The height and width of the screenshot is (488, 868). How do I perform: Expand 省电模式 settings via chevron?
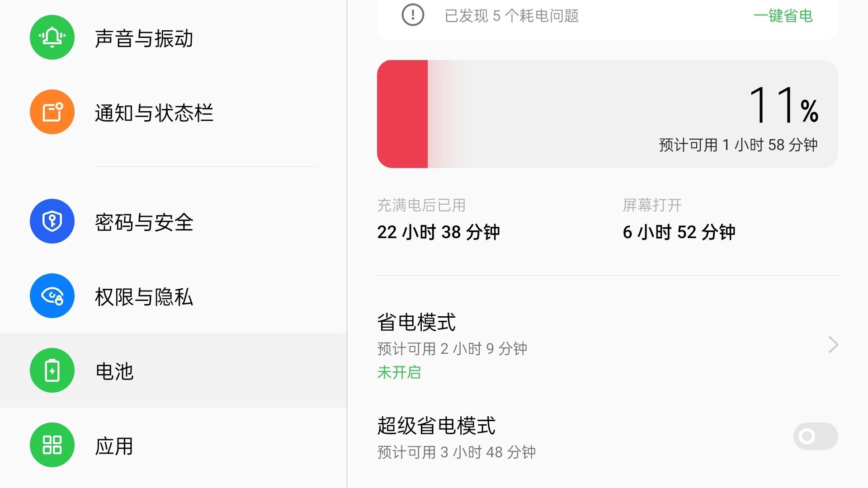click(833, 345)
